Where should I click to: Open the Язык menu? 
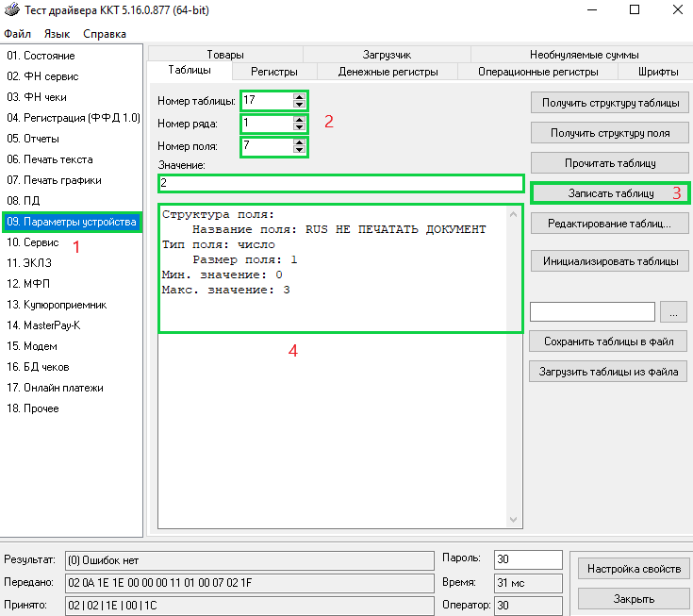pos(57,34)
